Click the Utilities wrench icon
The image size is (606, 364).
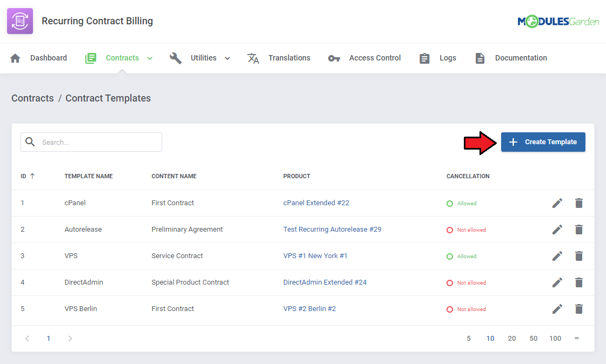click(x=176, y=58)
